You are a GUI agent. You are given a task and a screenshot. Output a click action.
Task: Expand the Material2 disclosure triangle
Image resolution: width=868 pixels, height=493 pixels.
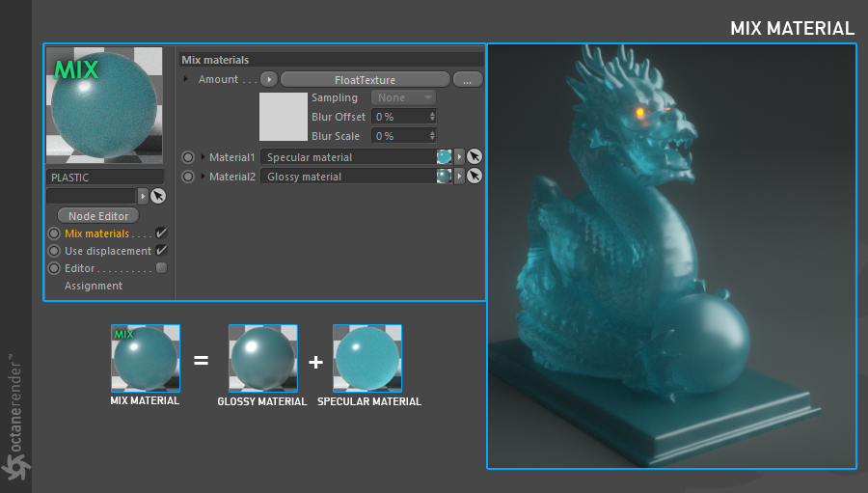pyautogui.click(x=203, y=177)
